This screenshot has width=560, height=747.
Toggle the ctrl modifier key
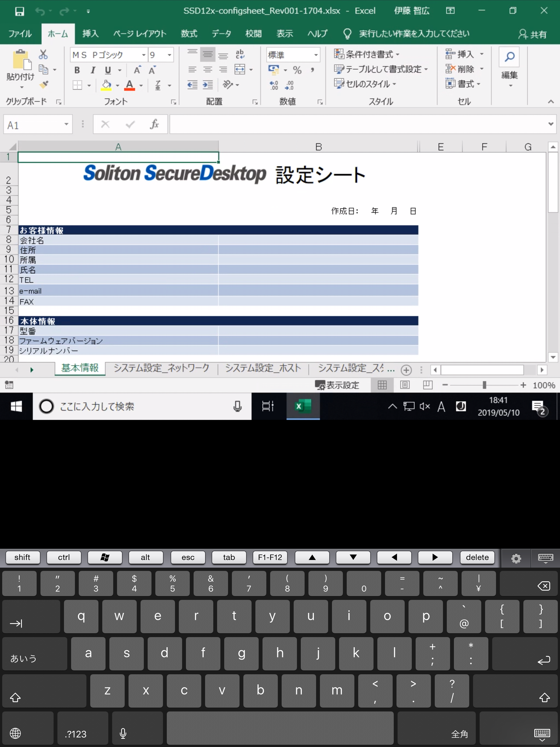pos(64,557)
